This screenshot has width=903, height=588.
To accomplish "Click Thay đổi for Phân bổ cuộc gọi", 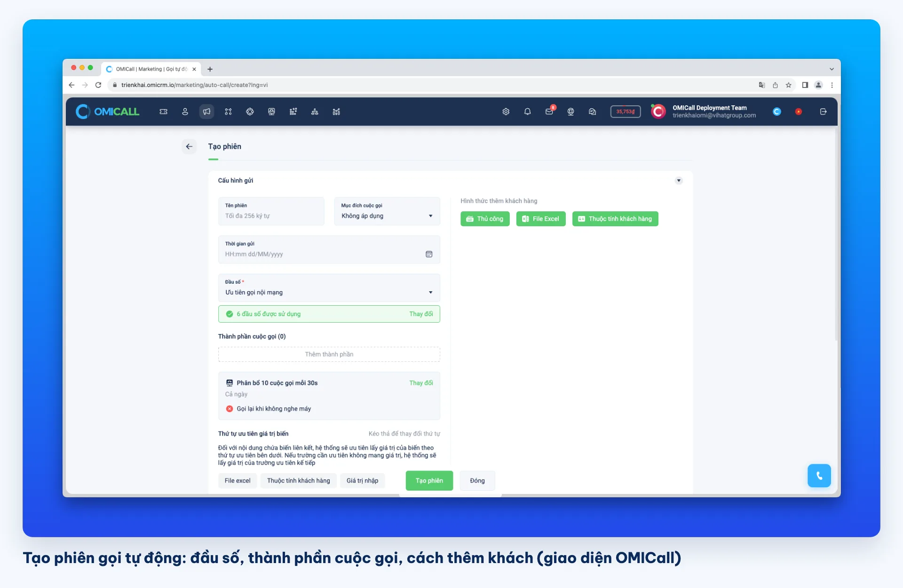I will click(421, 383).
